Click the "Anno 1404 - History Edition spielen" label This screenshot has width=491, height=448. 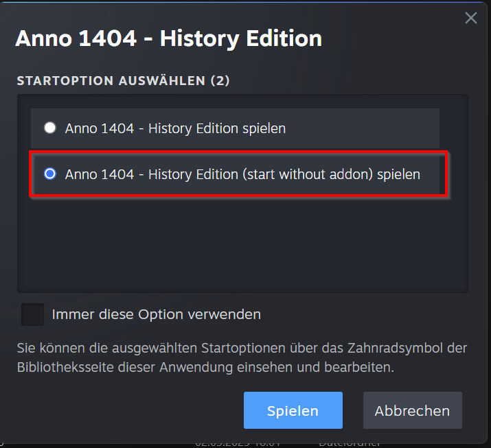coord(175,128)
